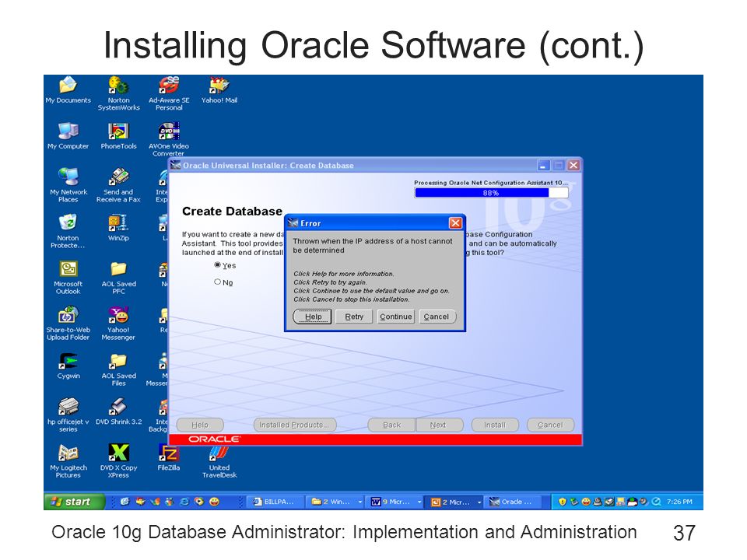Click the Installed Products button

tap(295, 425)
